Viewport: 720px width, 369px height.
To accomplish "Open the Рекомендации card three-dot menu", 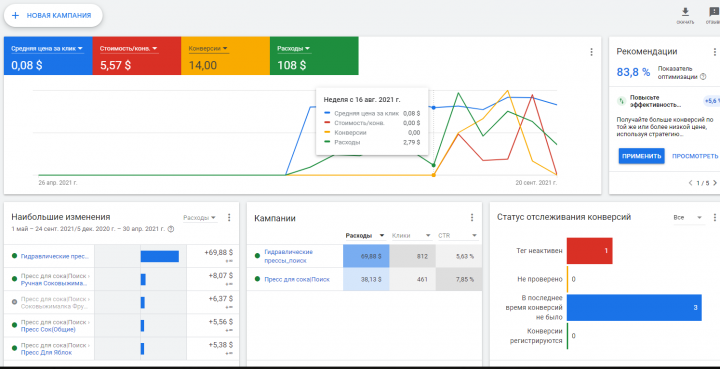I will point(714,52).
